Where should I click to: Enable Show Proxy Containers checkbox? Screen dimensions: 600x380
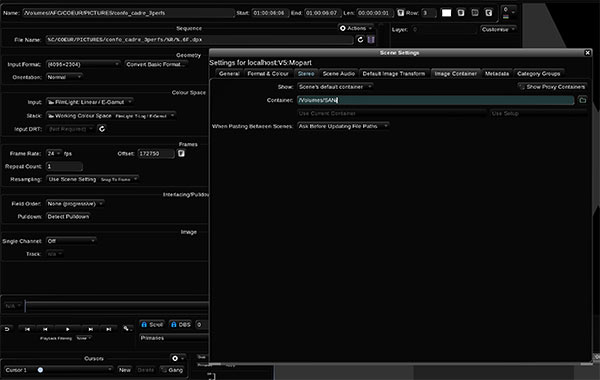(x=552, y=87)
